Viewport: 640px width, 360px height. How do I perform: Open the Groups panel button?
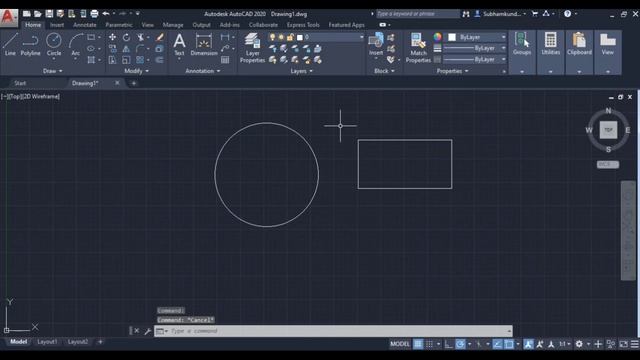(x=522, y=52)
